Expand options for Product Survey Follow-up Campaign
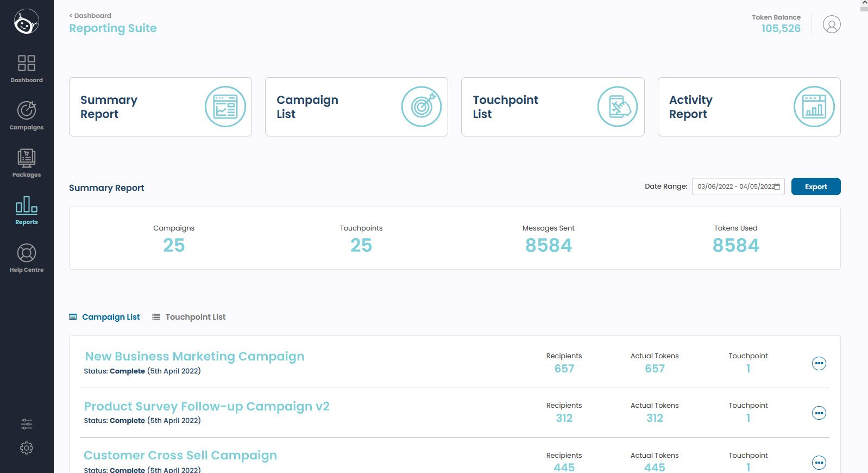Viewport: 868px width, 473px height. pyautogui.click(x=819, y=413)
